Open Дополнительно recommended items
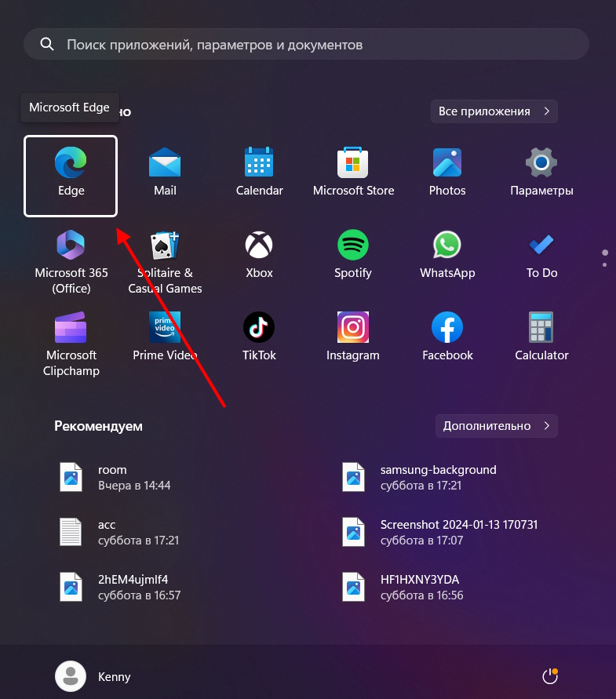Screen dimensions: 616x699 coord(496,426)
